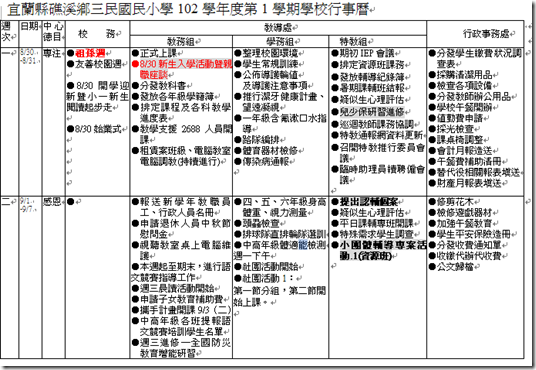Screen dimensions: 536x370
Task: Click the item 特殊需求學生調查
Action: 376,234
